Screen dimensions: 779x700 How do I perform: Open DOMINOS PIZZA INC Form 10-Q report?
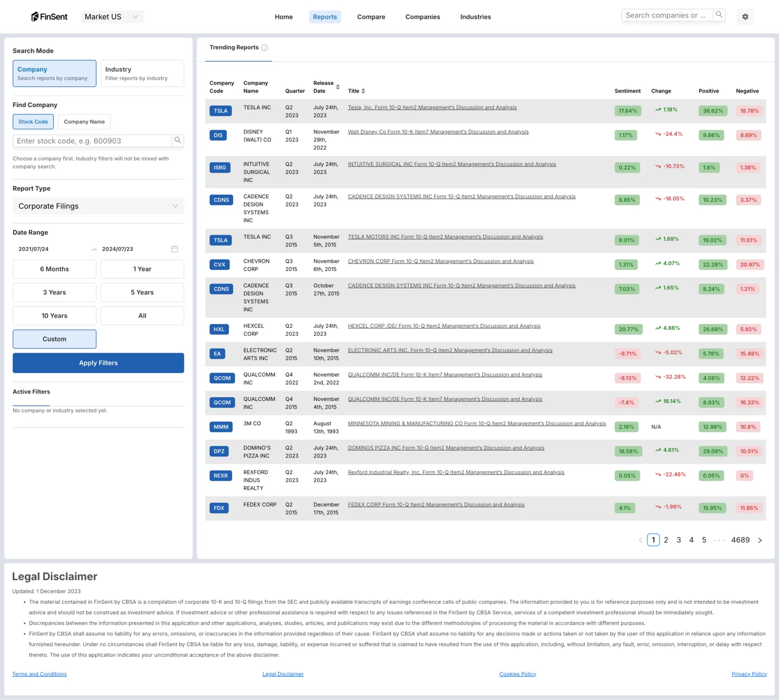pos(446,448)
